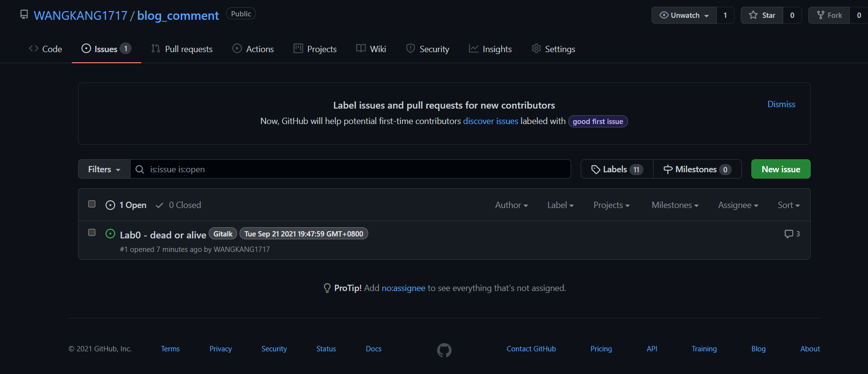Click the comment bubble icon on issue
868x374 pixels.
pyautogui.click(x=788, y=234)
